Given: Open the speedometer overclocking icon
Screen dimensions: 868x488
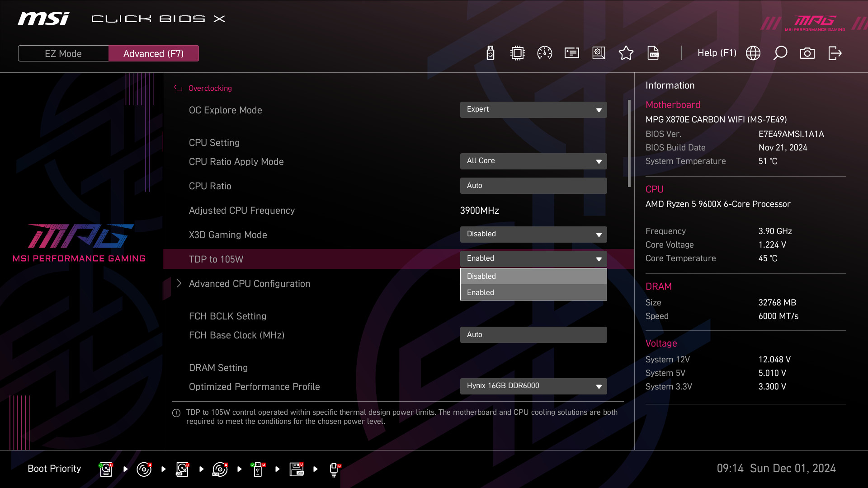Looking at the screenshot, I should 545,53.
